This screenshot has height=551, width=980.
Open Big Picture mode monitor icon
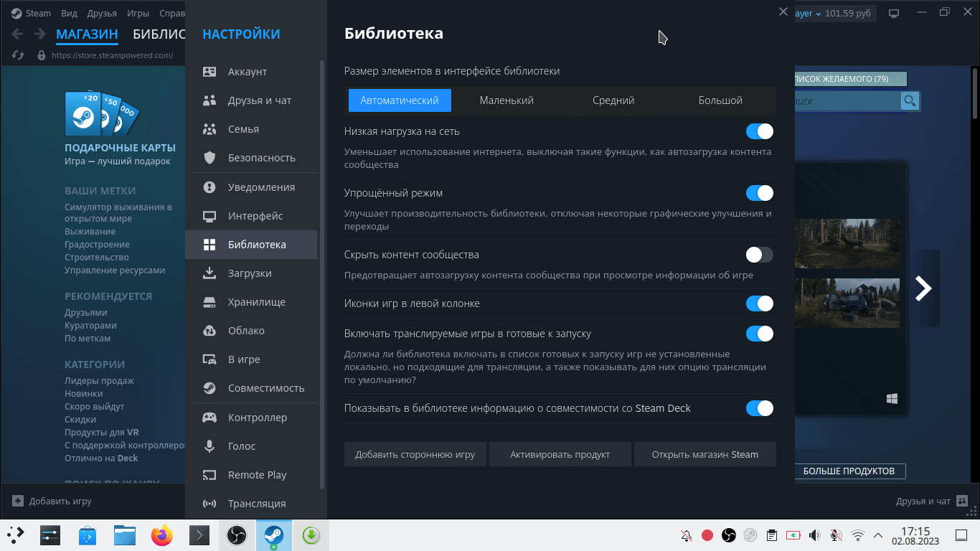(x=894, y=13)
